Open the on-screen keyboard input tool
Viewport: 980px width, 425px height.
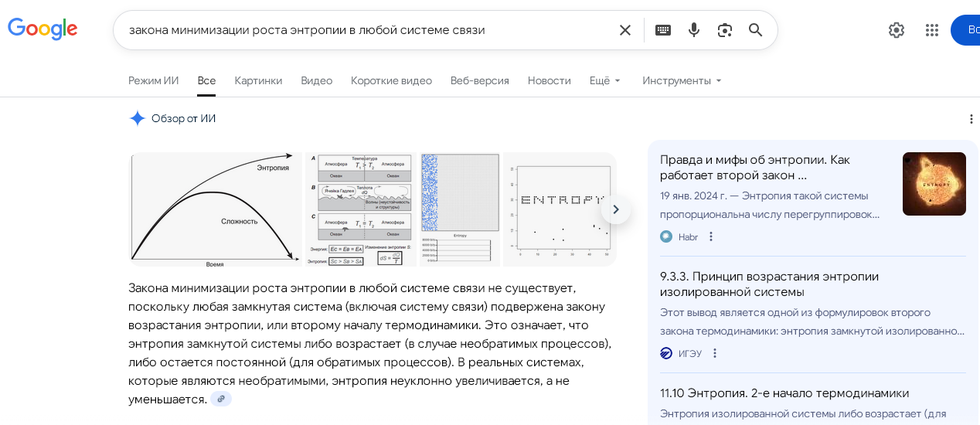[663, 30]
